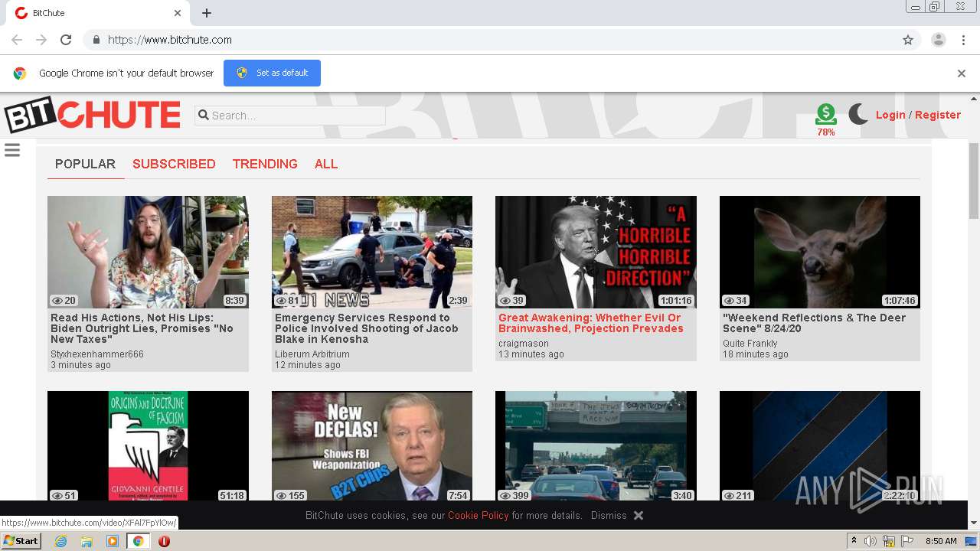
Task: Click the red Opera taskbar icon
Action: point(164,541)
